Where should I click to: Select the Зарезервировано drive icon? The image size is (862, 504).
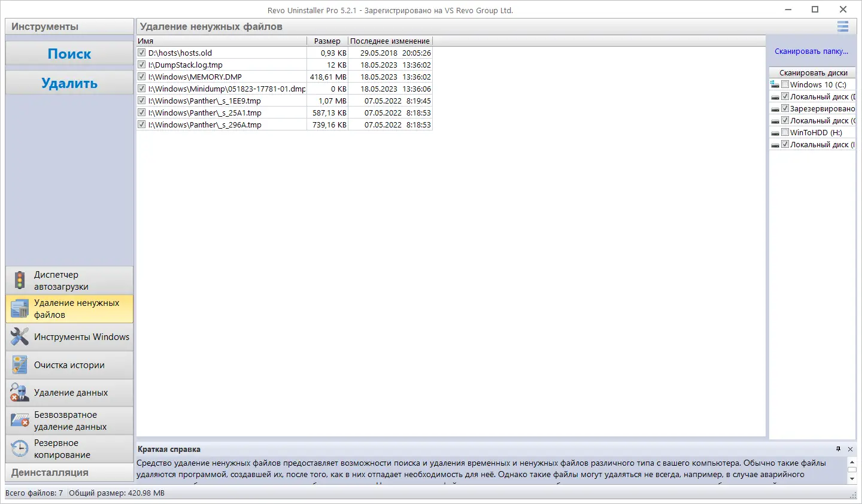point(775,109)
